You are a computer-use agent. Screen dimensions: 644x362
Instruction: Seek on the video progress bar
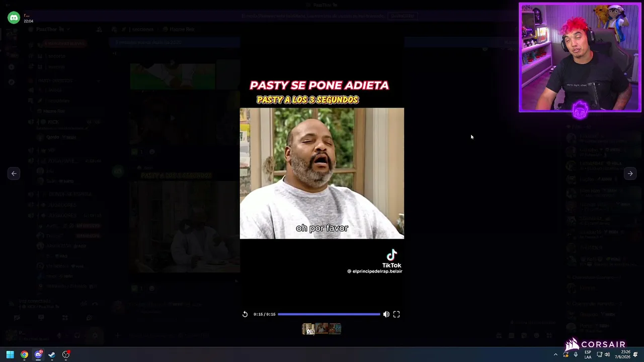click(x=329, y=314)
